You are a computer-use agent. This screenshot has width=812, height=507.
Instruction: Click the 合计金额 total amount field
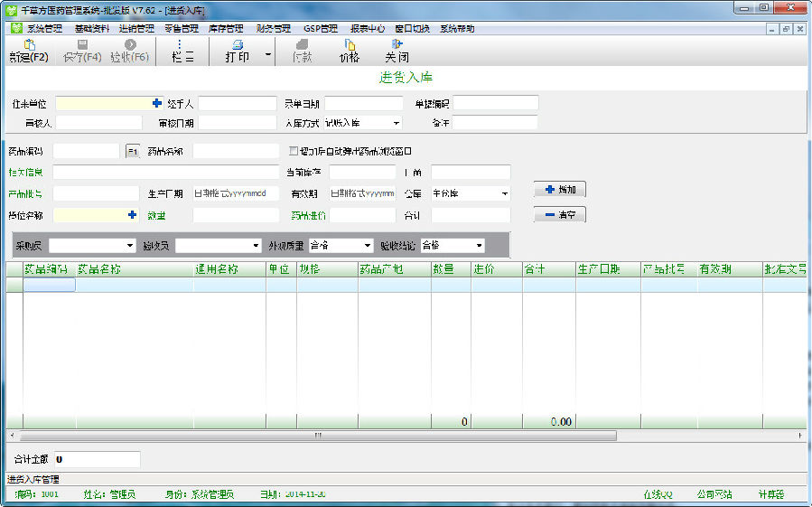[98, 459]
